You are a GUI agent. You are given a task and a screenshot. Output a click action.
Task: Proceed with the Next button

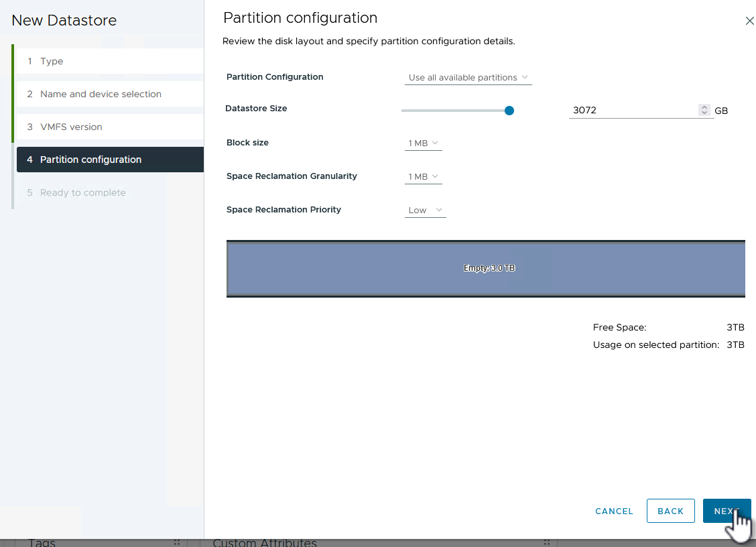click(x=727, y=511)
